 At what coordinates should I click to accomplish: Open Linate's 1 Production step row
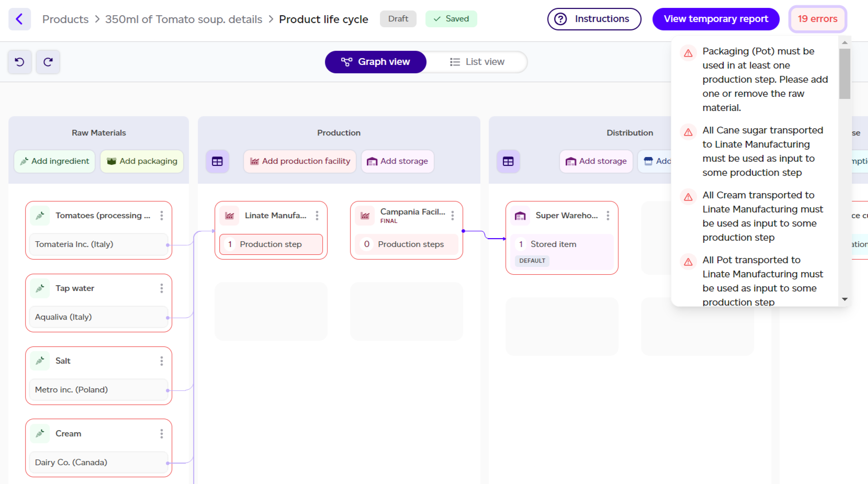click(271, 244)
